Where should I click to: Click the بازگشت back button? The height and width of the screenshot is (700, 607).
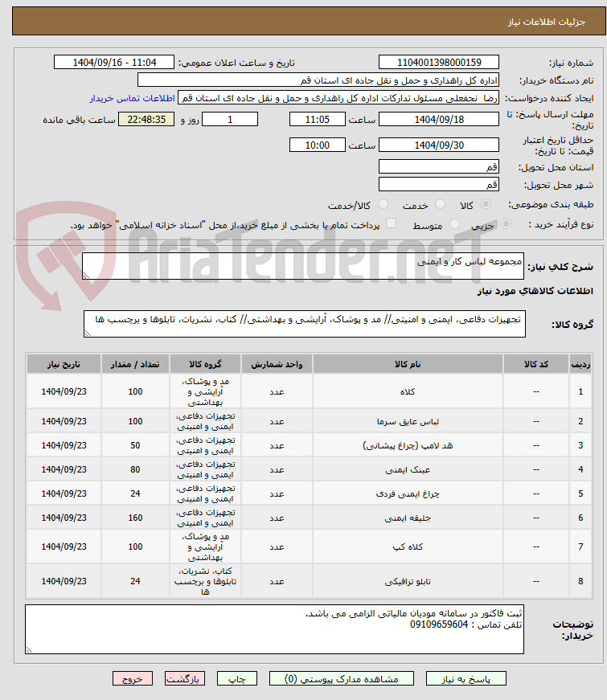[x=185, y=678]
